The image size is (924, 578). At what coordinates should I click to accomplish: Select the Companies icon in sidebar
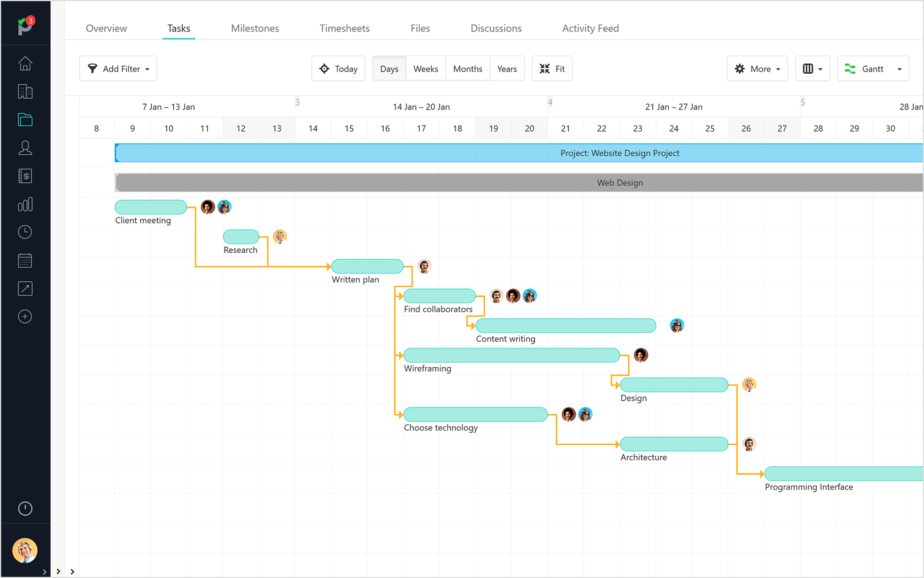click(25, 91)
